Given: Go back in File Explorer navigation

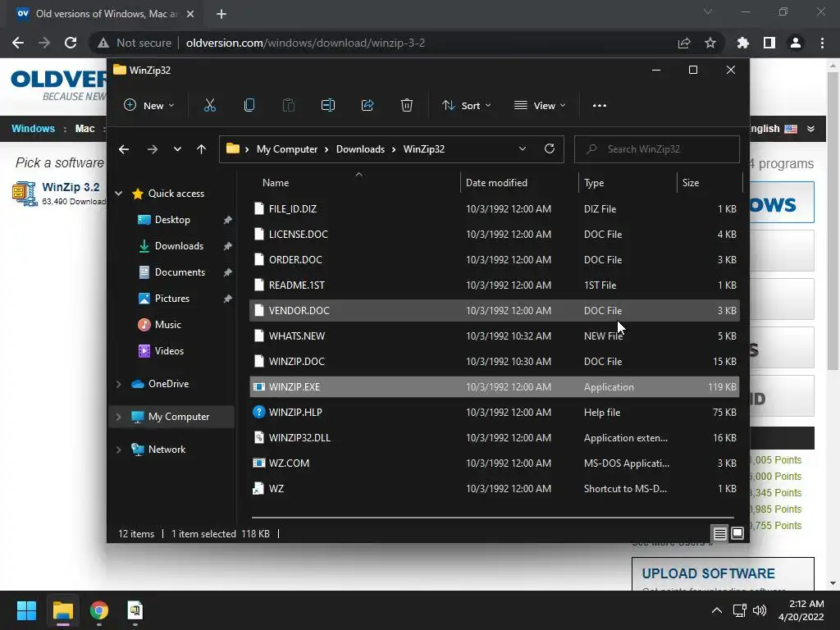Looking at the screenshot, I should (124, 149).
